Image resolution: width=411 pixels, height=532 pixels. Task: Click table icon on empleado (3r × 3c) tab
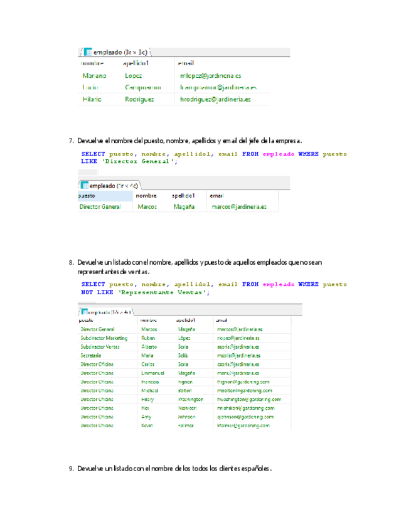[x=88, y=52]
